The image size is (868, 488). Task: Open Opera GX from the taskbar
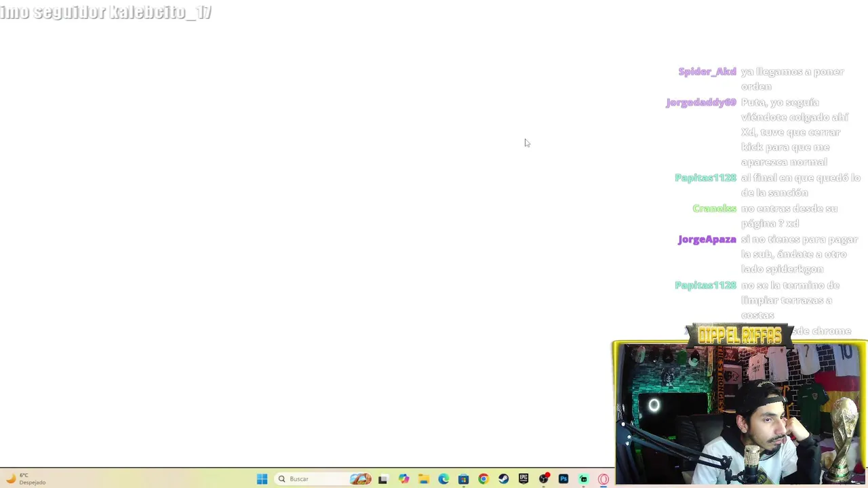(x=603, y=479)
